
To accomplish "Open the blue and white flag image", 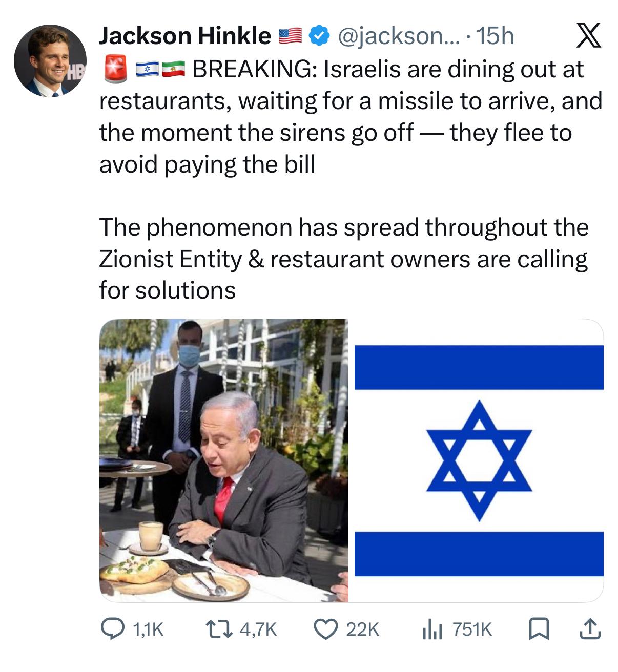I will 478,460.
